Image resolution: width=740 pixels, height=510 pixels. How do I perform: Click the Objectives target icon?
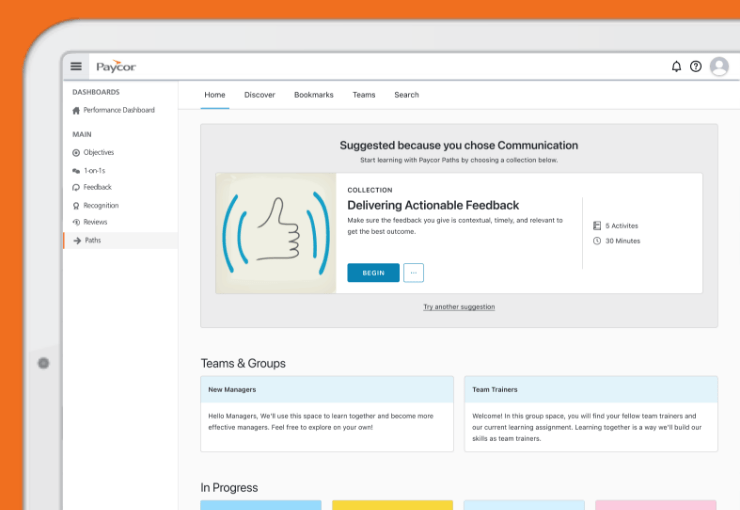pos(76,152)
